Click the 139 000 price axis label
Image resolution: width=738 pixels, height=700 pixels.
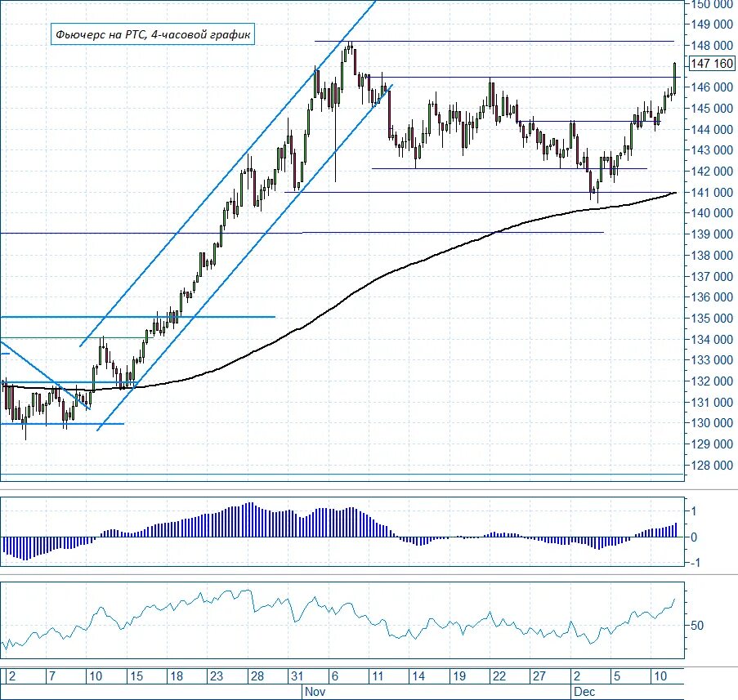click(x=712, y=234)
